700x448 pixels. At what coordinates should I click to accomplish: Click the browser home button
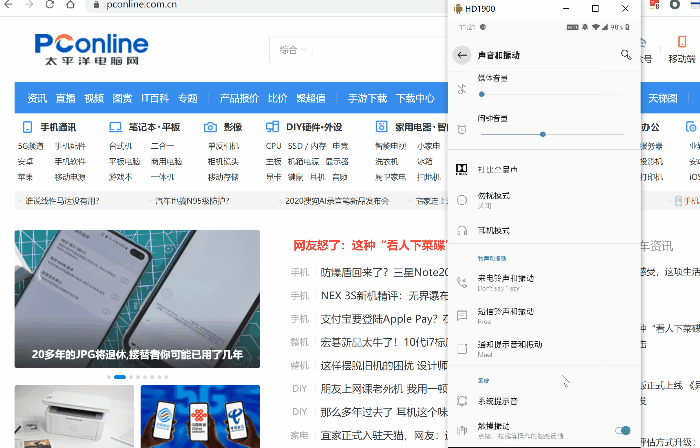(70, 4)
